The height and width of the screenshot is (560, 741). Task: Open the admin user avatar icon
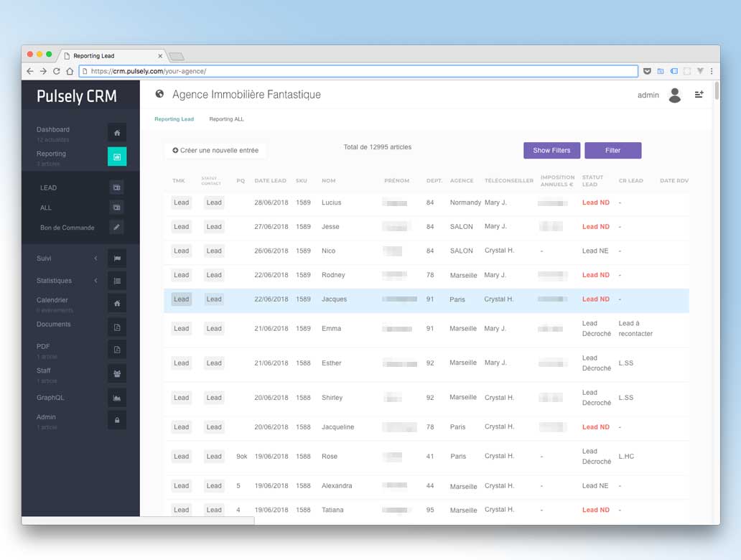[675, 95]
